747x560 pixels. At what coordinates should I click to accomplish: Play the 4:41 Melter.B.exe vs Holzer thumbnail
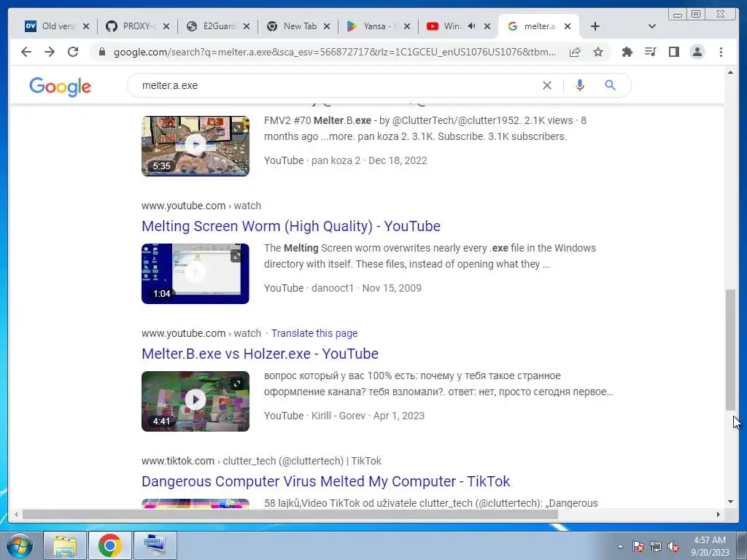[196, 402]
